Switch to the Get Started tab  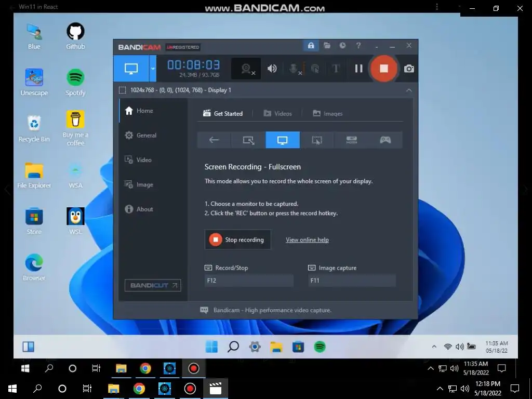point(223,113)
